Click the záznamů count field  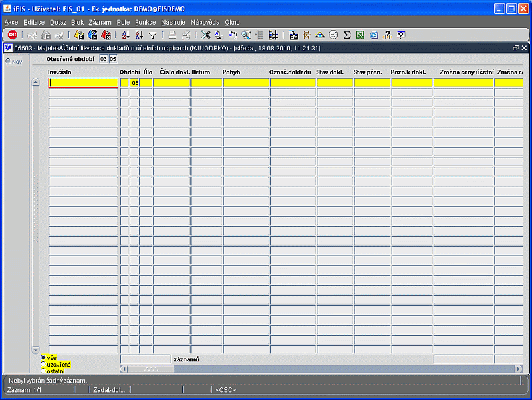coord(146,359)
